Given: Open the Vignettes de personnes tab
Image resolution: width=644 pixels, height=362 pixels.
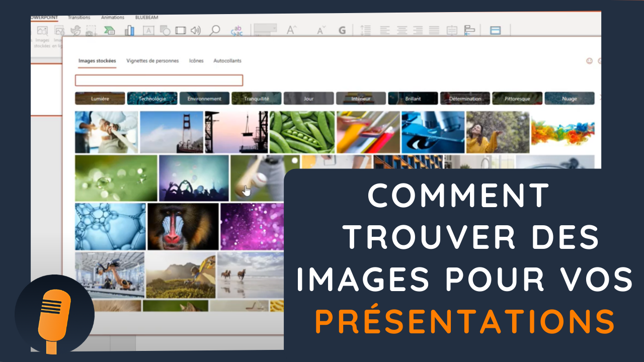Looking at the screenshot, I should [x=152, y=61].
